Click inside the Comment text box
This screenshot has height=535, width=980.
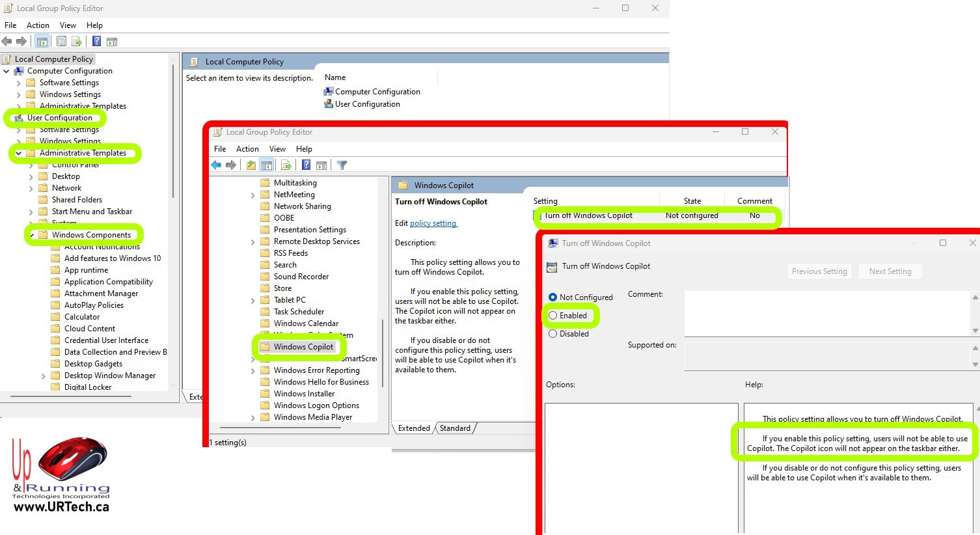pos(826,313)
